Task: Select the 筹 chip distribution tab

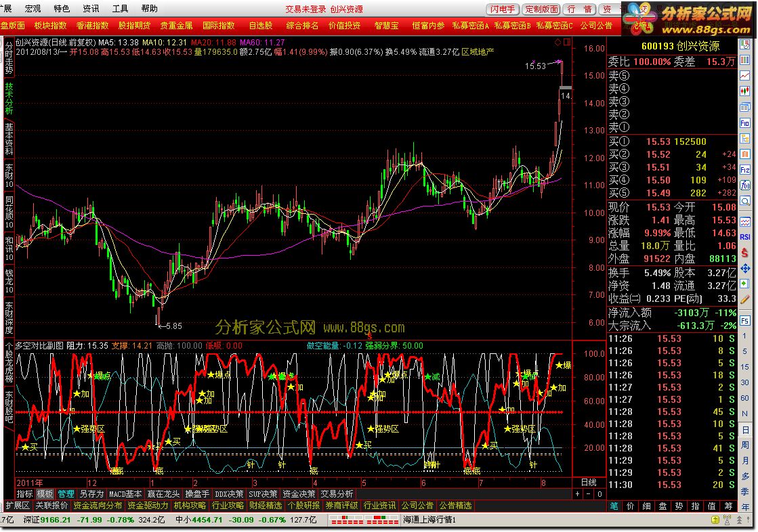Action: click(728, 506)
